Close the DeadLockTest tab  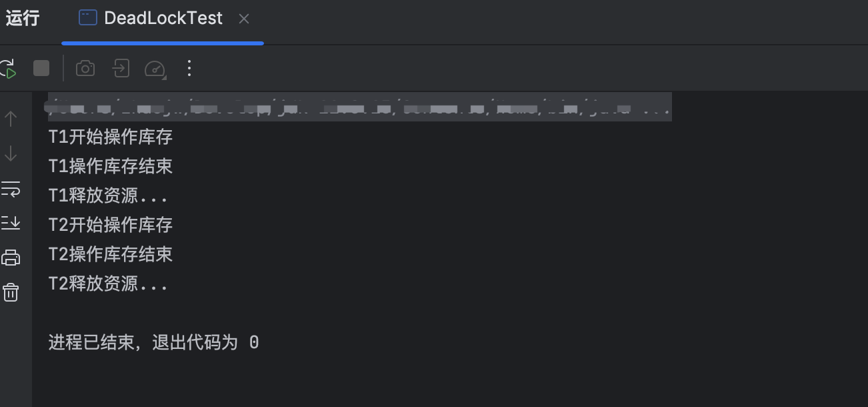click(x=244, y=19)
